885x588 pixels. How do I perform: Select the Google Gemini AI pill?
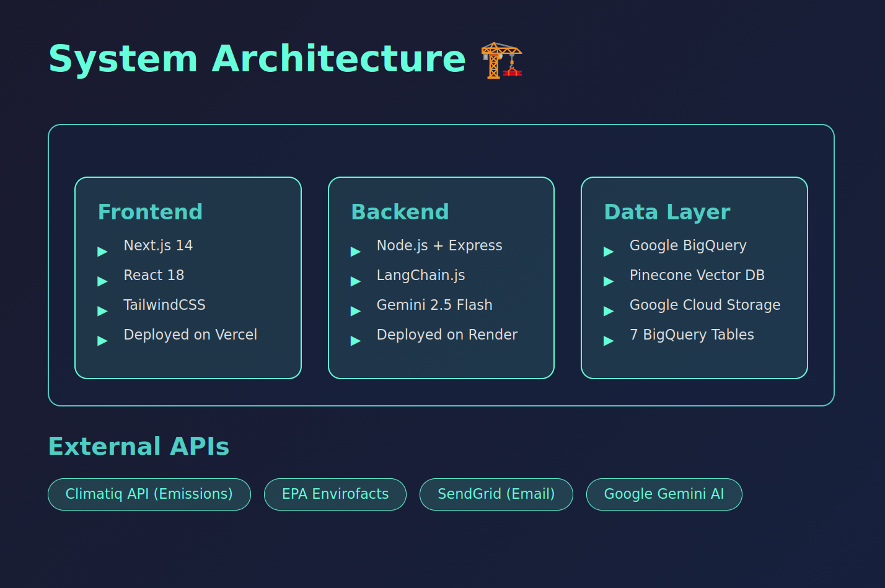pyautogui.click(x=664, y=494)
